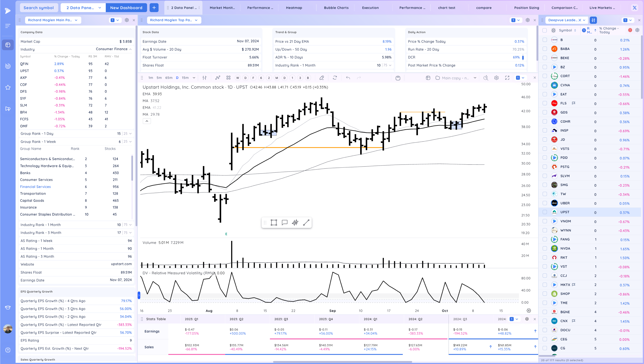Click the eraser drawing tool icon
The image size is (644, 364).
click(x=322, y=78)
